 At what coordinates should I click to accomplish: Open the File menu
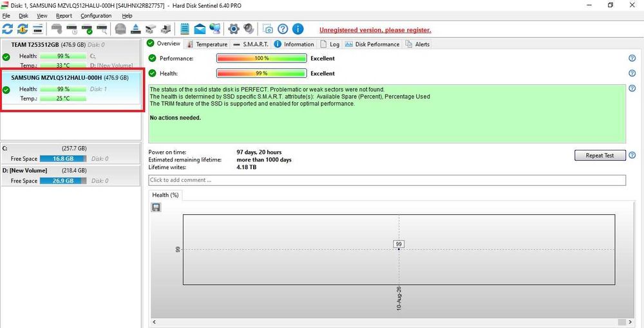[6, 15]
